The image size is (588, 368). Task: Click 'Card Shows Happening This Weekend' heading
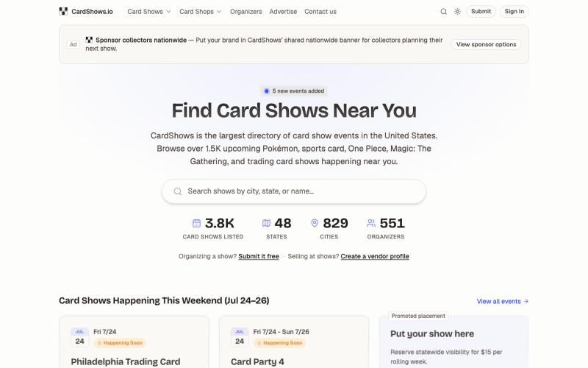pos(164,300)
